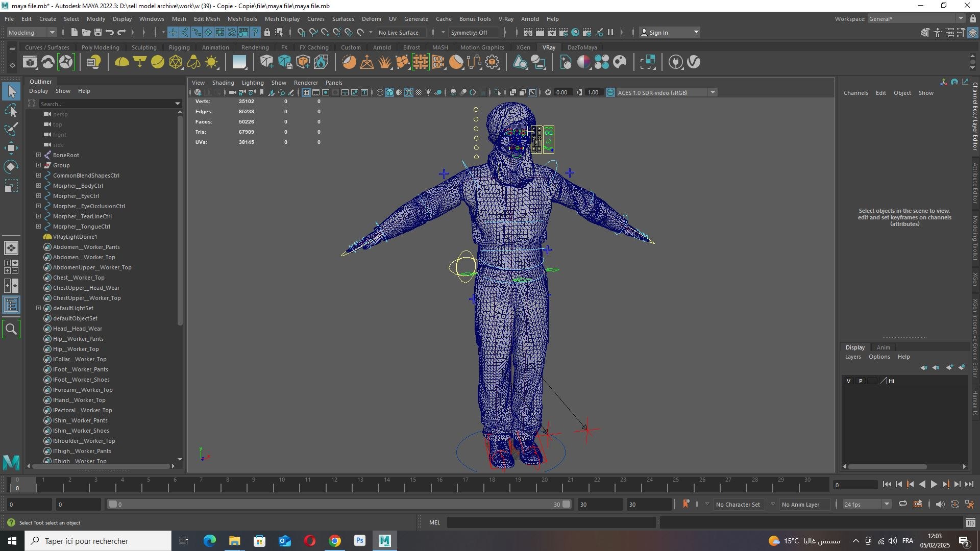Activate the Lasso select tool
Screen dimensions: 980x551
(x=11, y=110)
